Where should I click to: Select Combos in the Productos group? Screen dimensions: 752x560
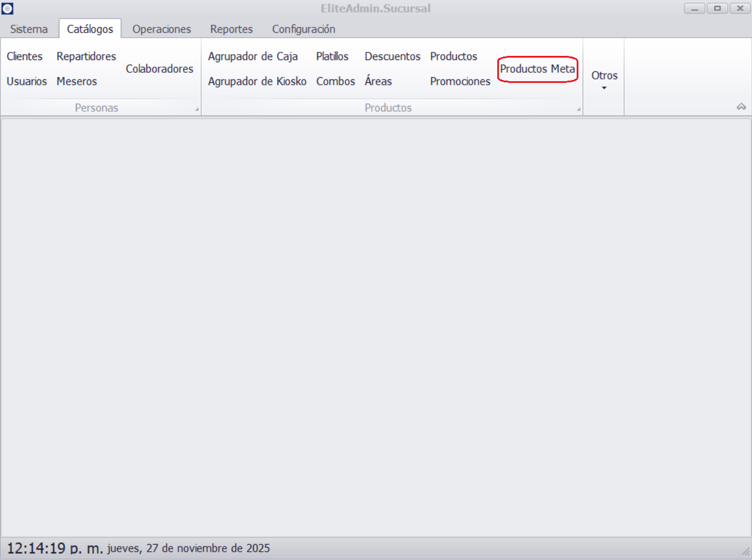(x=335, y=82)
